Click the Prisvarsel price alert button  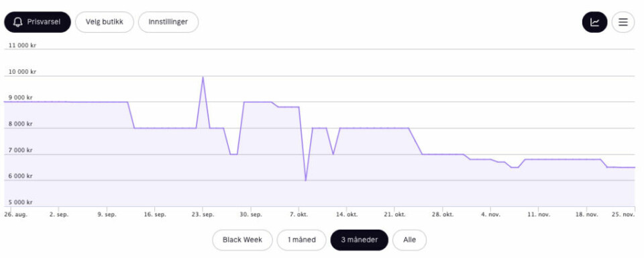(38, 22)
